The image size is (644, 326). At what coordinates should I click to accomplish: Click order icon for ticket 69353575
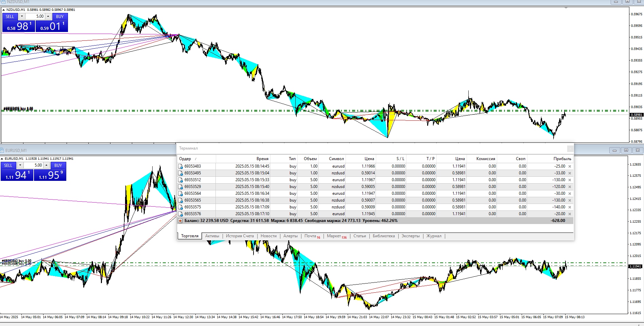(180, 207)
